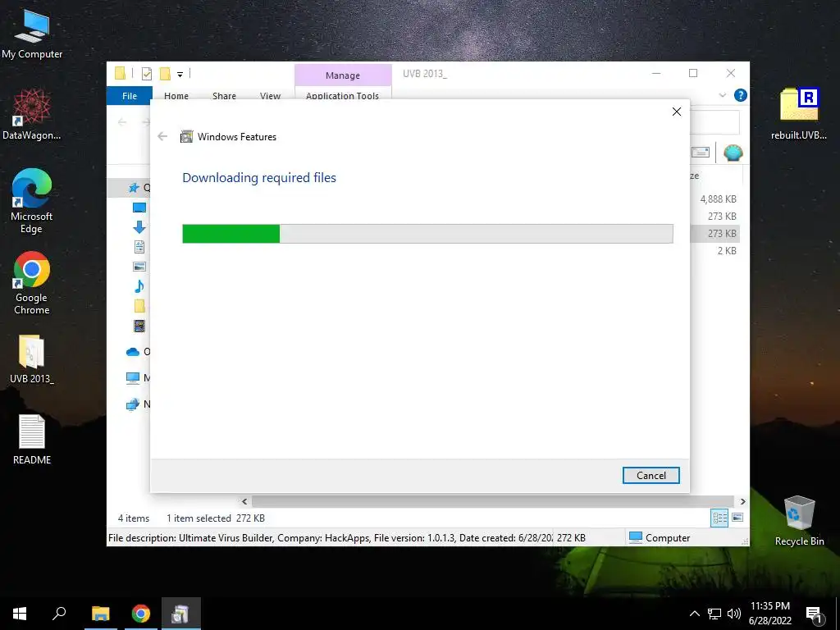
Task: Click the download progress bar
Action: [427, 234]
